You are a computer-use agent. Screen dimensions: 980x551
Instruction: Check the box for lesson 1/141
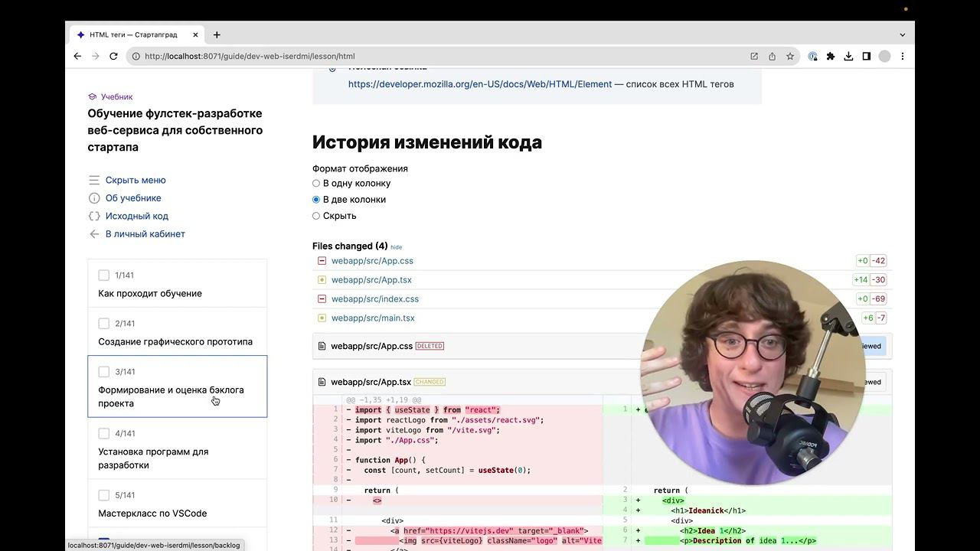(104, 275)
